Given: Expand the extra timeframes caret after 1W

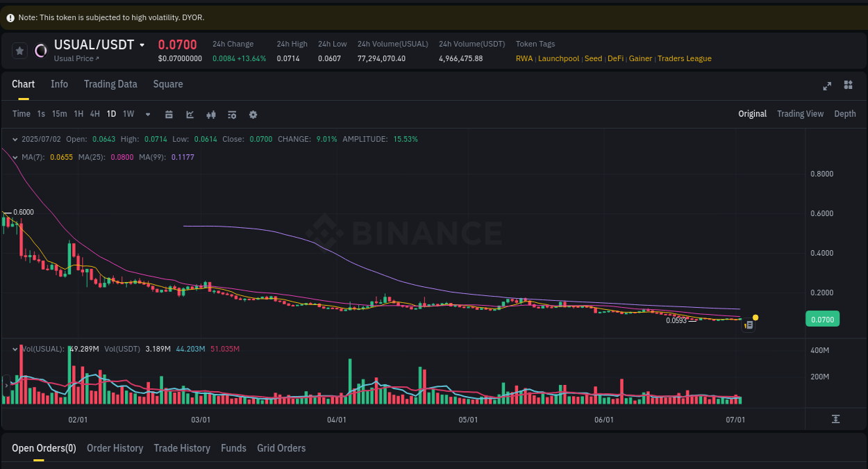Looking at the screenshot, I should click(147, 114).
